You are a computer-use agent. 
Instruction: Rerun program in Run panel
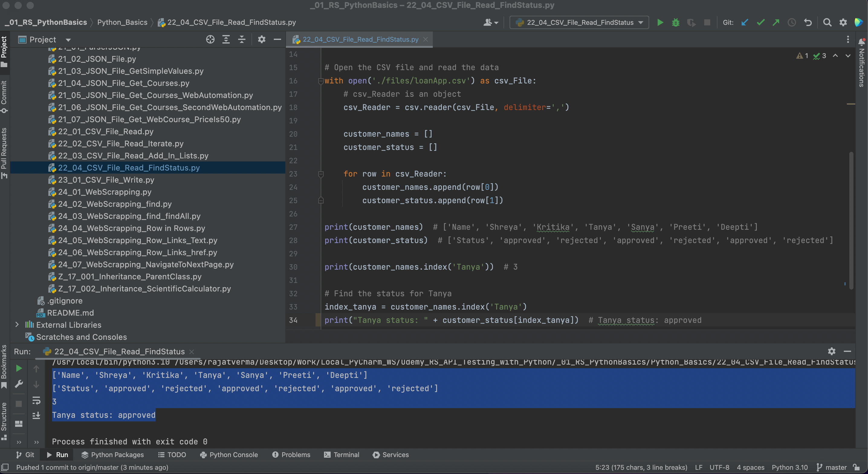[19, 368]
